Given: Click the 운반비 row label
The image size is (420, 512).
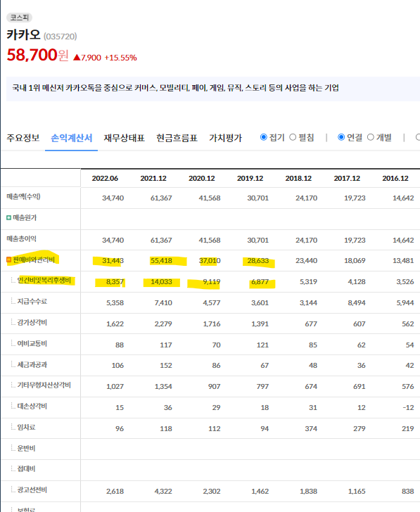Looking at the screenshot, I should (x=26, y=448).
